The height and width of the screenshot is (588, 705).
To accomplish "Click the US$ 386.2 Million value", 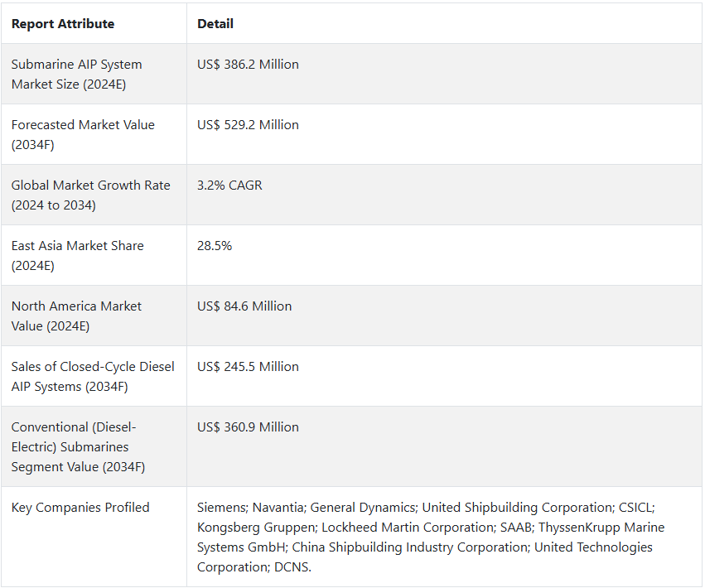I will coord(248,65).
